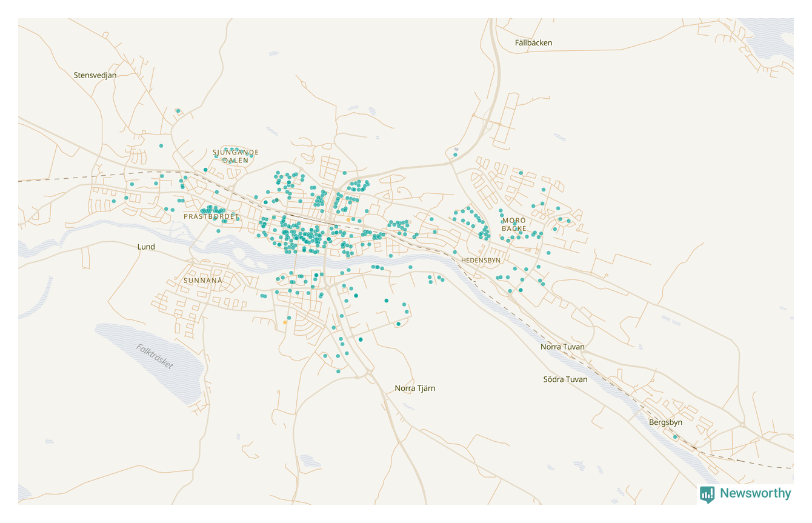Viewport: 812px width, 523px height.
Task: Click the Prästbordet district label
Action: point(211,216)
